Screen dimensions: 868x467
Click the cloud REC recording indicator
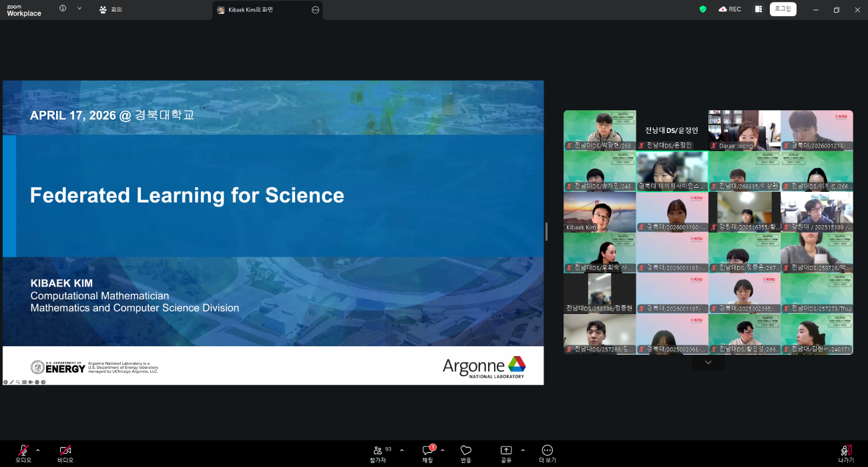[730, 9]
